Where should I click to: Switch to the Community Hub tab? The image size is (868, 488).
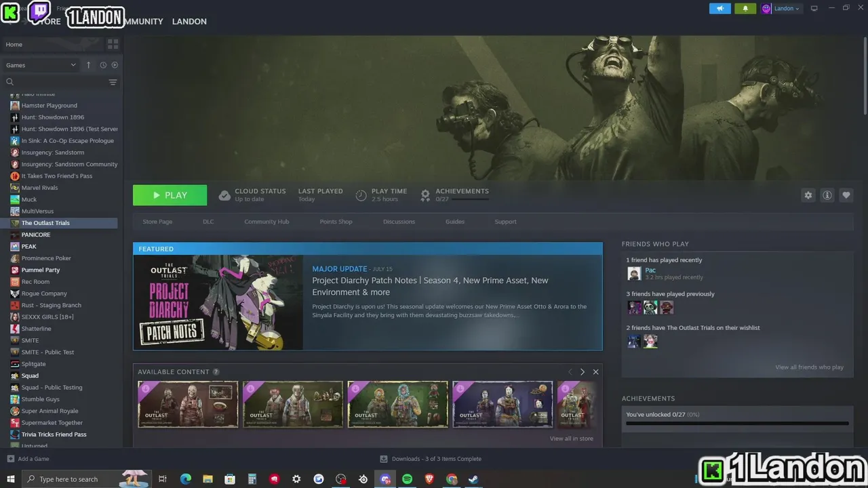click(267, 222)
